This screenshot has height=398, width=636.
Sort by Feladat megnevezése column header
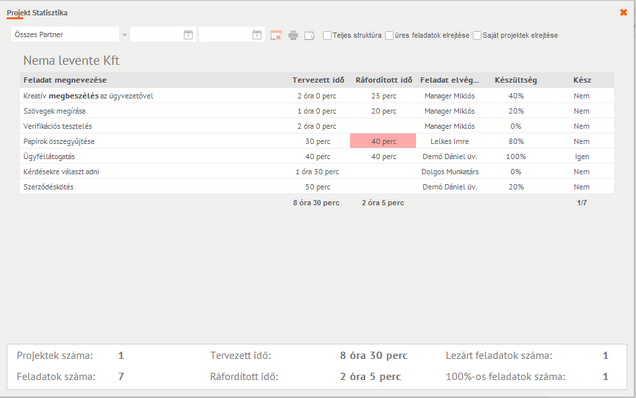point(65,80)
